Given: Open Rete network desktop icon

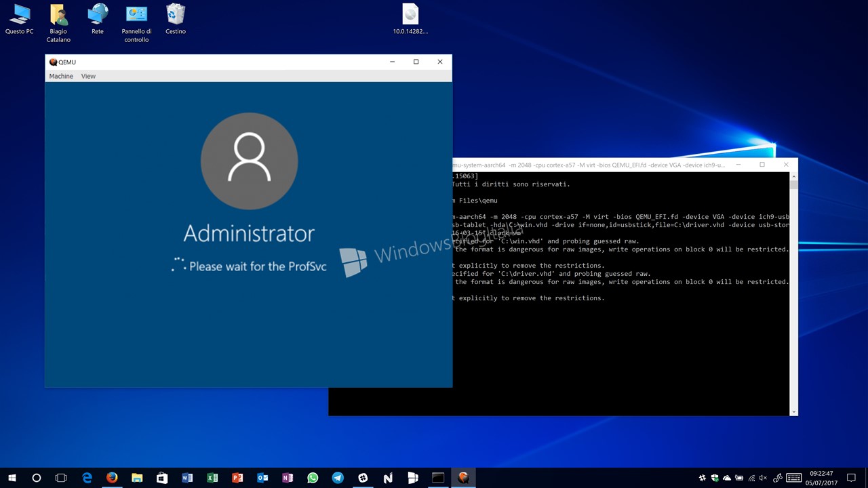Looking at the screenshot, I should click(98, 19).
